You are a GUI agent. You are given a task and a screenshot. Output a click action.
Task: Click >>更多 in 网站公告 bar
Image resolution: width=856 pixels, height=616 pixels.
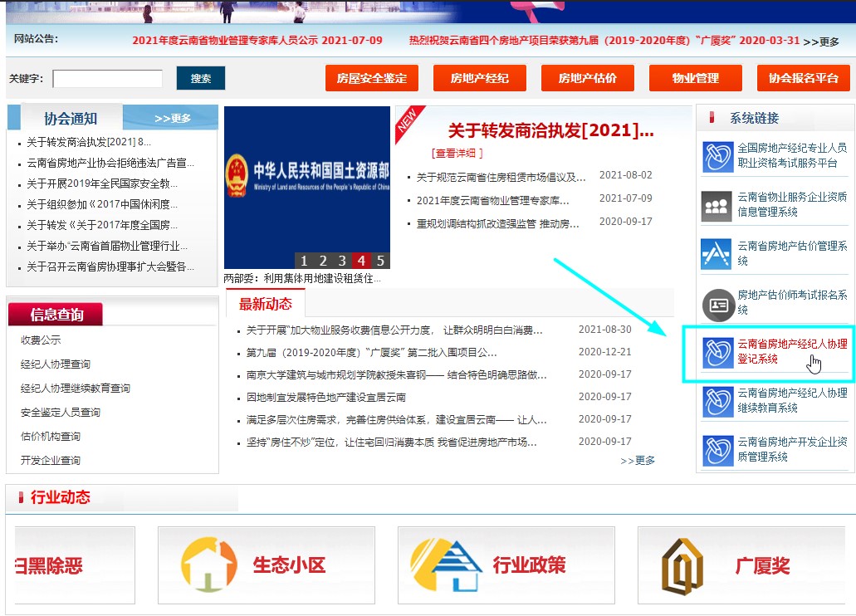coord(821,42)
